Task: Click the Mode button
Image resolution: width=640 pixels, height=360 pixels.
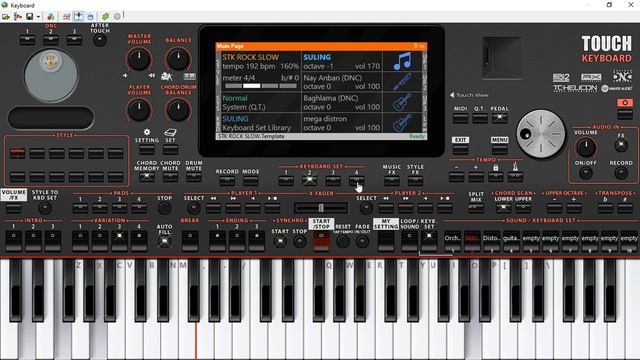Action: 250,181
